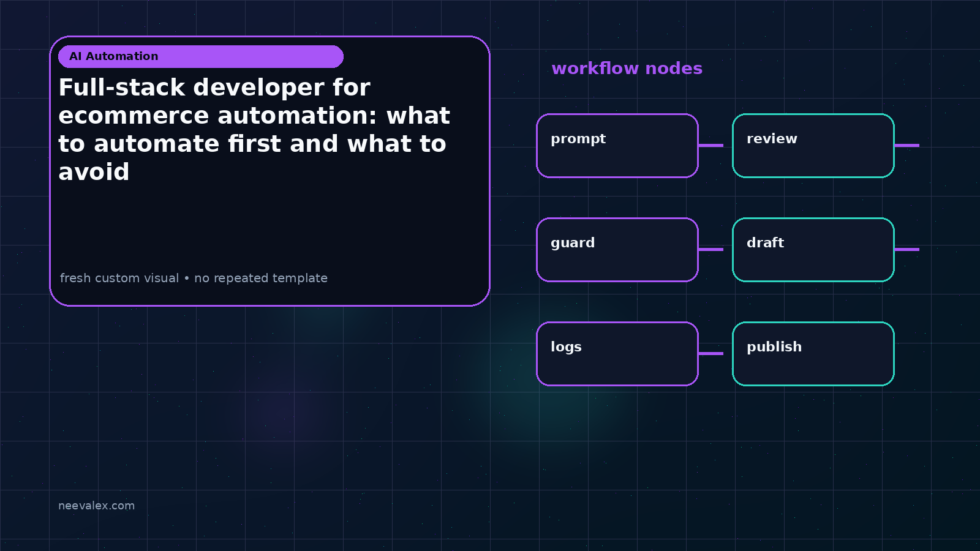980x551 pixels.
Task: Click the AI Automation category badge
Action: point(201,56)
